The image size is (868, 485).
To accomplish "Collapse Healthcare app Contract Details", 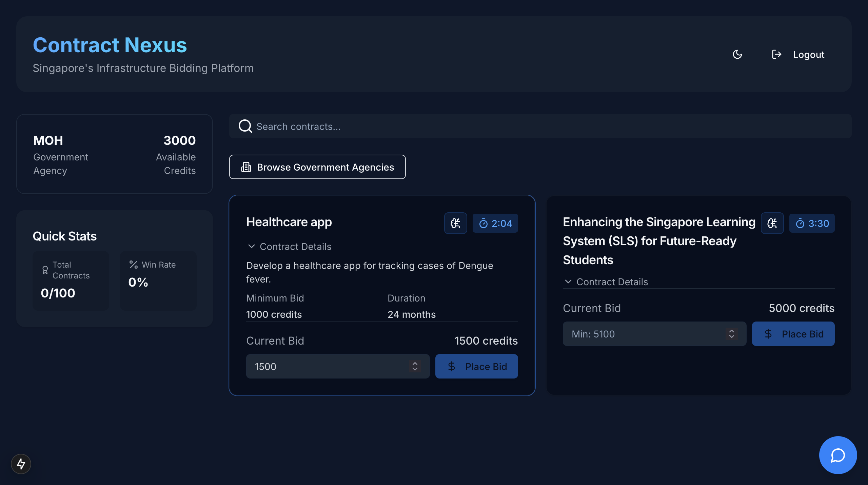I will (x=289, y=247).
